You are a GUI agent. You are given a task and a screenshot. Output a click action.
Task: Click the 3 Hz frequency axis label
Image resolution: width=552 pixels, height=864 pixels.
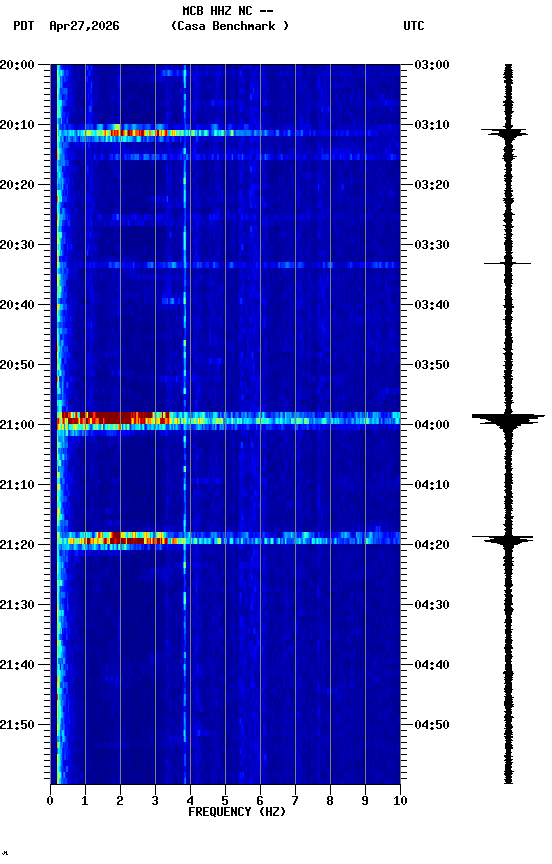coord(155,801)
